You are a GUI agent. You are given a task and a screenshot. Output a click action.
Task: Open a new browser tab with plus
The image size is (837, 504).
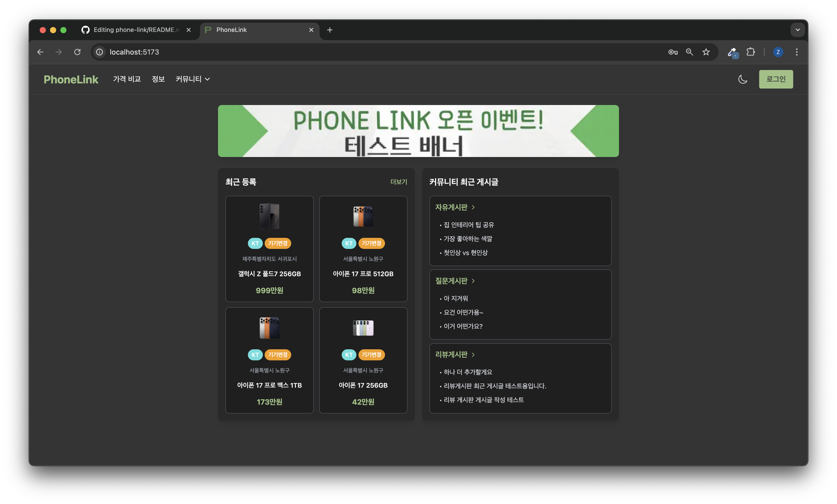pyautogui.click(x=330, y=30)
